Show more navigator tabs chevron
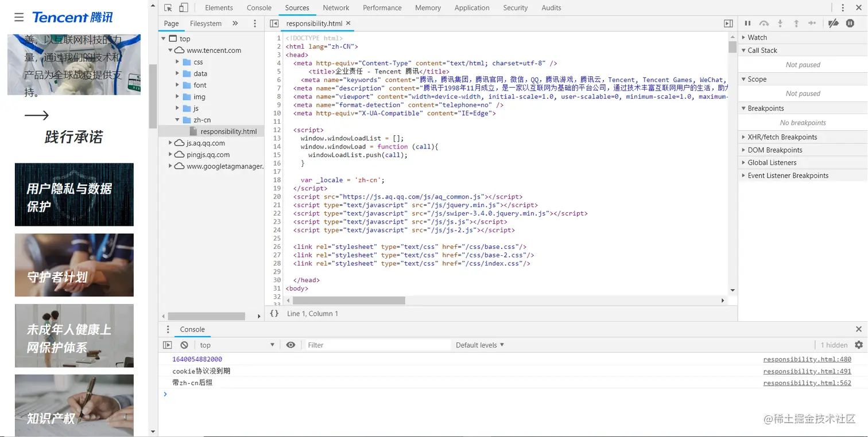Screen dimensions: 868x437 235,24
